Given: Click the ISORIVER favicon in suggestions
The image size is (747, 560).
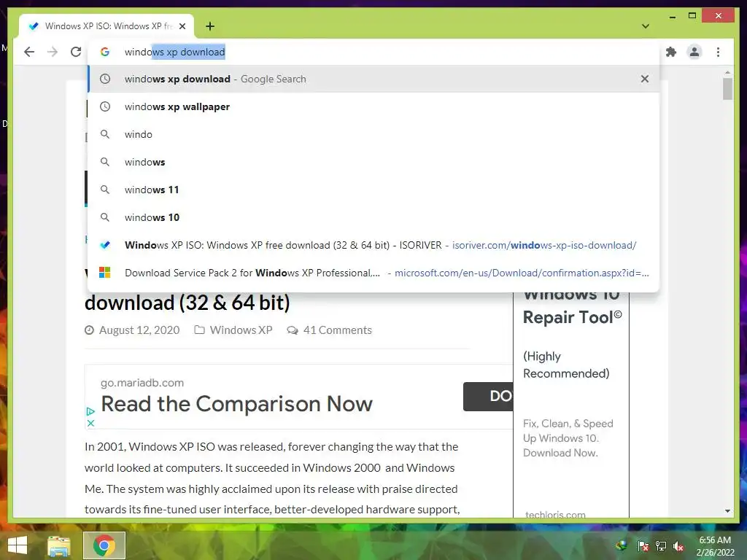Looking at the screenshot, I should 105,245.
